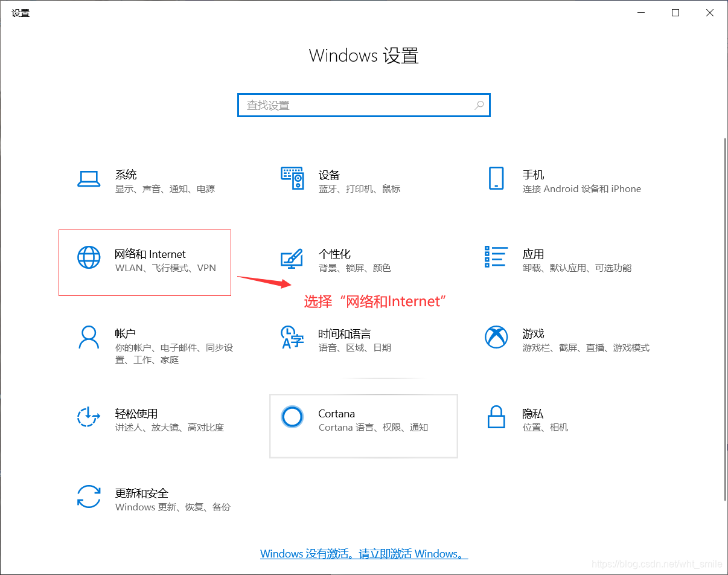Open the Network globe icon
The image size is (728, 575).
pyautogui.click(x=89, y=258)
